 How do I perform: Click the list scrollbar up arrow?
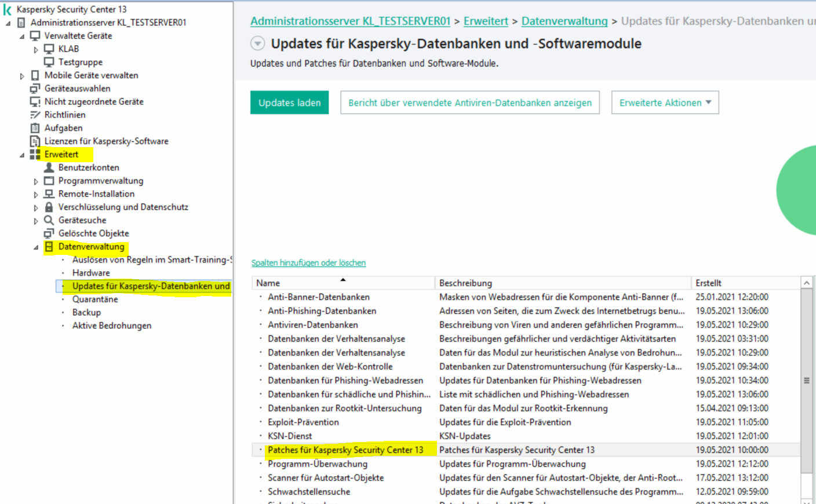(x=806, y=283)
